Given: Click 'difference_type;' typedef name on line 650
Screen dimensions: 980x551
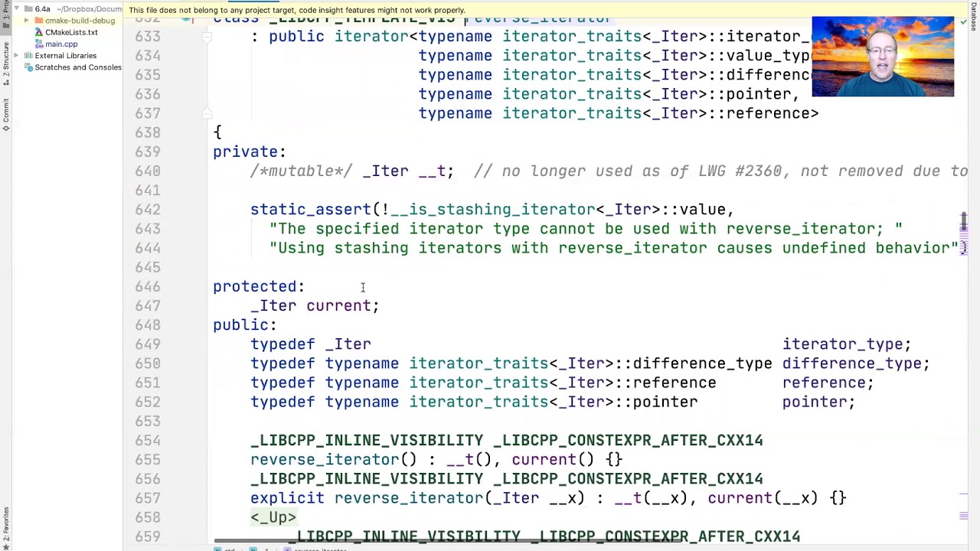Looking at the screenshot, I should click(x=856, y=364).
